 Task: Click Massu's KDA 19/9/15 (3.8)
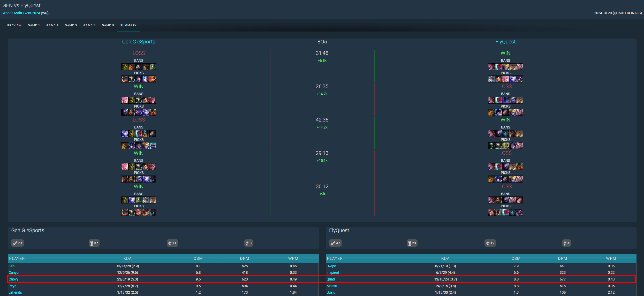click(x=445, y=286)
